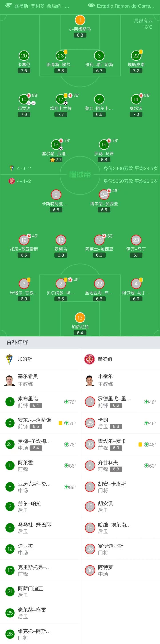This screenshot has height=644, width=160.
Task: Tap 埃斯卡兰特 number 17 player badge
Action: pos(61,99)
